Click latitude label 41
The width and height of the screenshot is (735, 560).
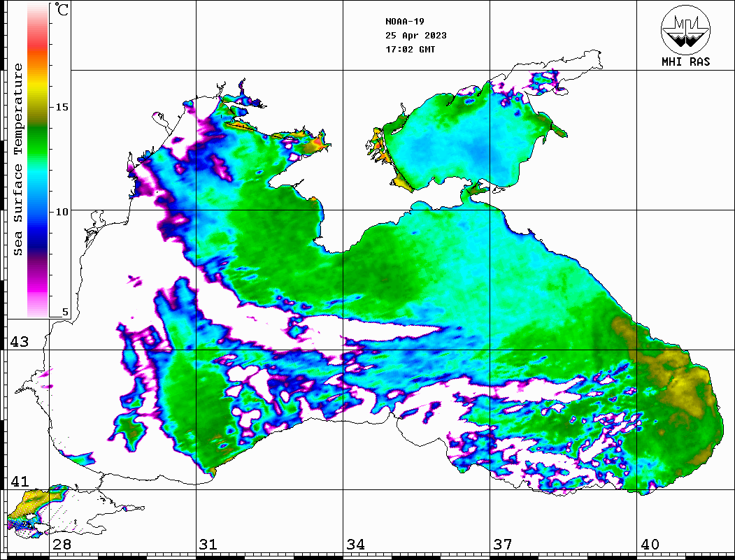click(x=20, y=481)
